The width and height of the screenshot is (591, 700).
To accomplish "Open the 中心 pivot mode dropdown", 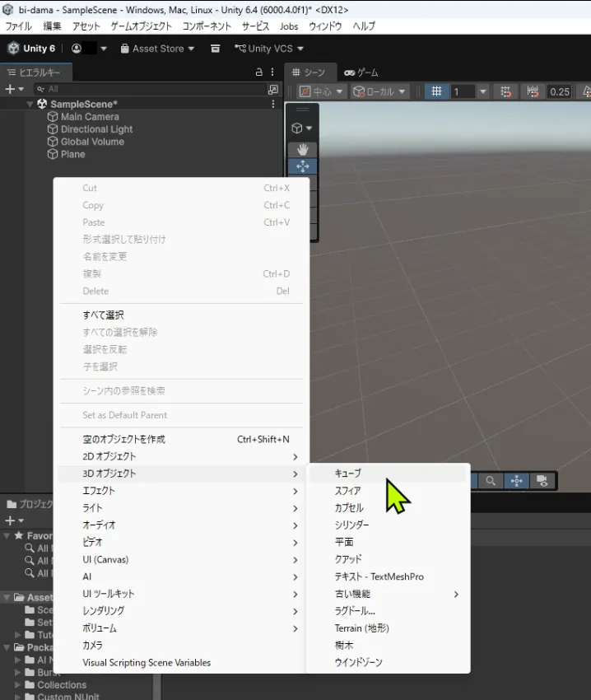I will coord(321,91).
